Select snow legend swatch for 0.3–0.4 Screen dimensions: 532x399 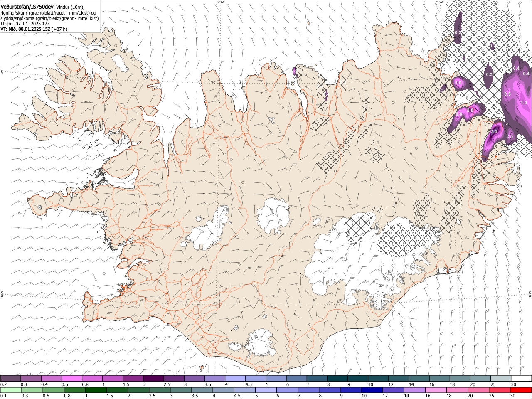[x=31, y=379]
